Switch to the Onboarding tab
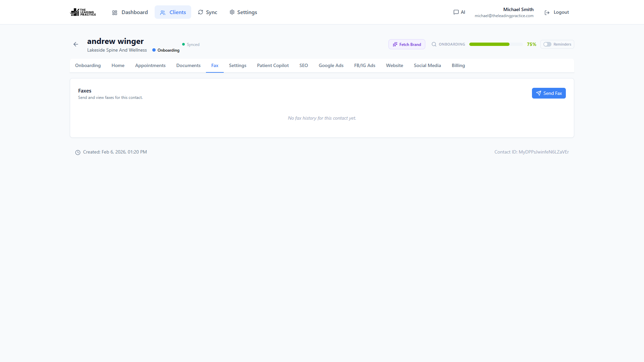This screenshot has height=362, width=644. pyautogui.click(x=88, y=65)
